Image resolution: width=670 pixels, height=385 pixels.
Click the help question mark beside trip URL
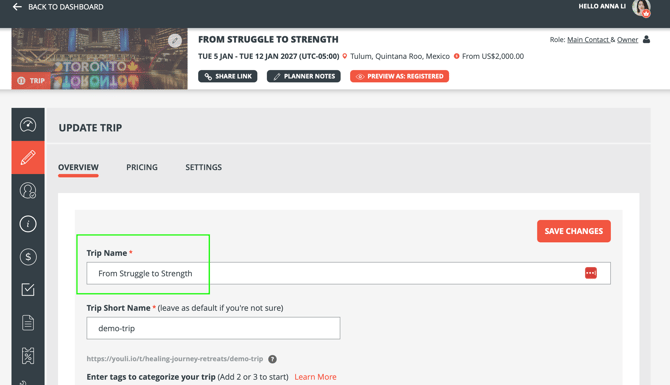click(x=272, y=359)
